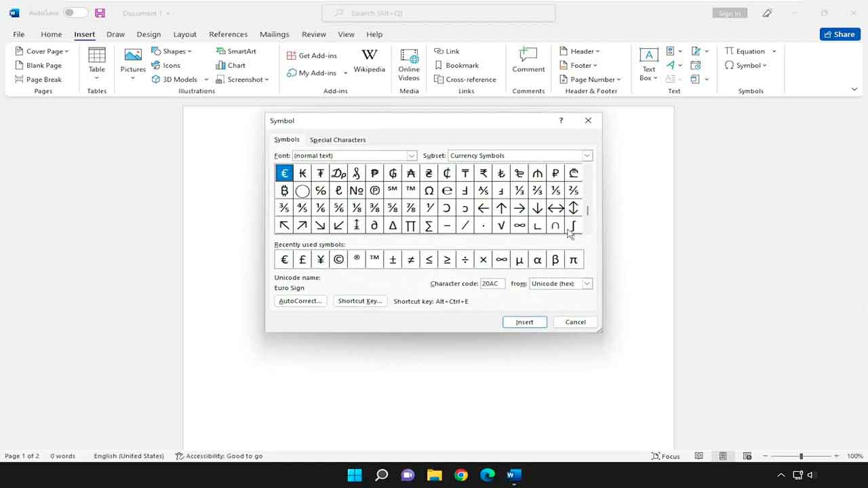Open the Screenshot dropdown
868x488 pixels.
click(x=242, y=79)
